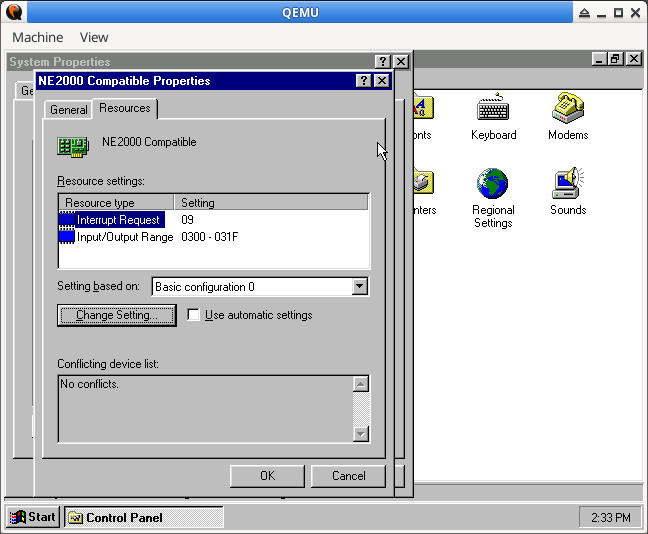Open the Start menu
The width and height of the screenshot is (648, 534).
coord(33,517)
